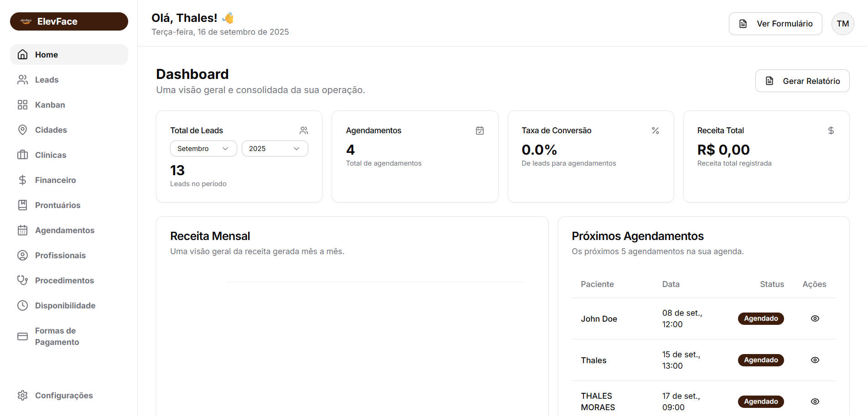Select the Agendamentos calendar icon

[x=23, y=230]
